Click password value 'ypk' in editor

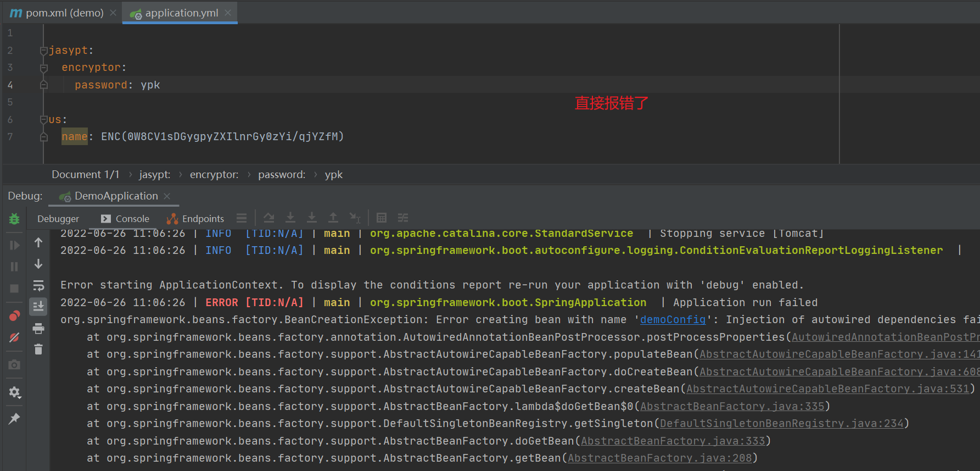[x=150, y=85]
